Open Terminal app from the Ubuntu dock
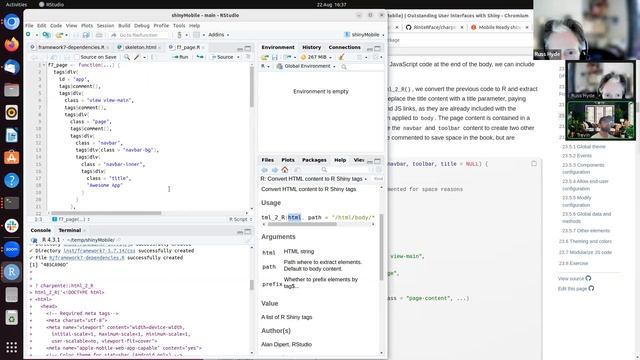Viewport: 640px width, 360px height. [x=11, y=203]
